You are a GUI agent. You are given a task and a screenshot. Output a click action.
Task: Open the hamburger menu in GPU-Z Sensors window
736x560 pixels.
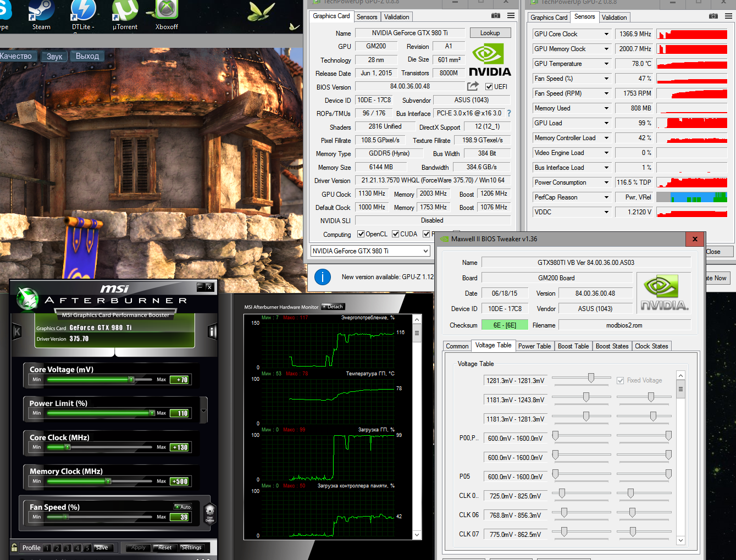[729, 16]
